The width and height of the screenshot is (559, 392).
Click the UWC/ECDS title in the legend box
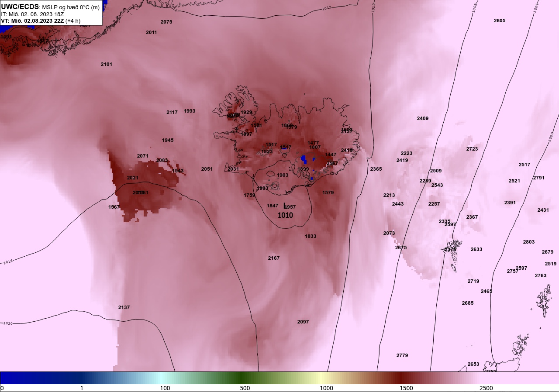[x=20, y=7]
